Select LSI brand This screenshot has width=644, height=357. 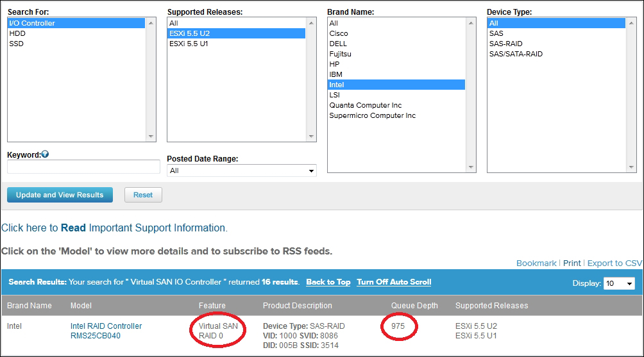coord(396,95)
